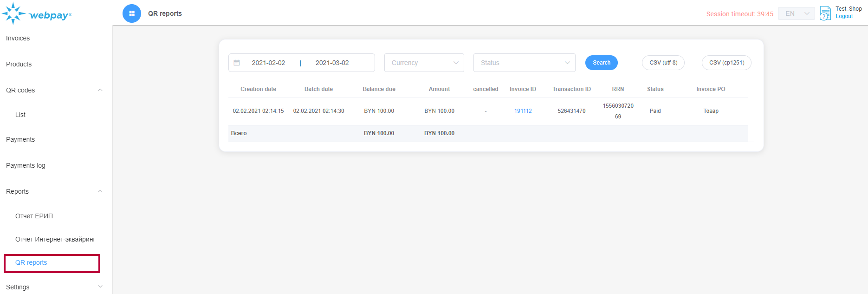Screen dimensions: 868x294
Task: Click the webpay logo
Action: (x=37, y=14)
